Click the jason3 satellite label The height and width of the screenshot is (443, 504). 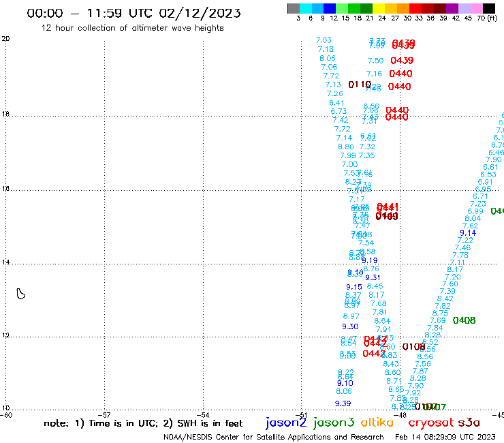334,423
